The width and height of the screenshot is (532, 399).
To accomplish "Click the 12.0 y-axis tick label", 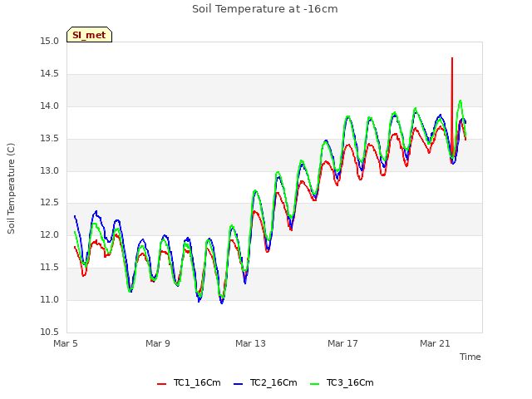I will click(x=50, y=234).
